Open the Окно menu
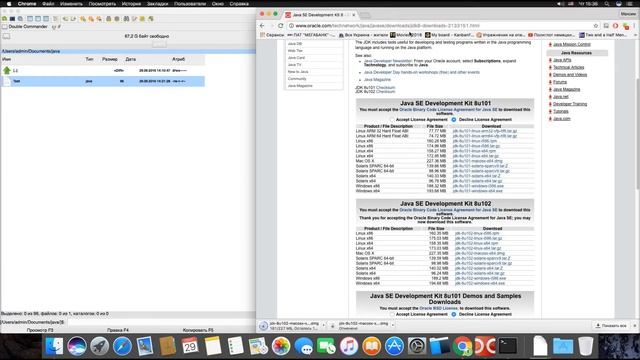The height and width of the screenshot is (360, 640). click(218, 4)
